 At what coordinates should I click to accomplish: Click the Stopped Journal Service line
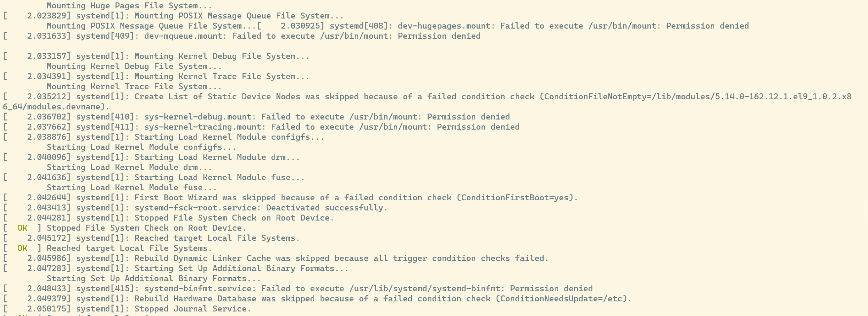127,309
